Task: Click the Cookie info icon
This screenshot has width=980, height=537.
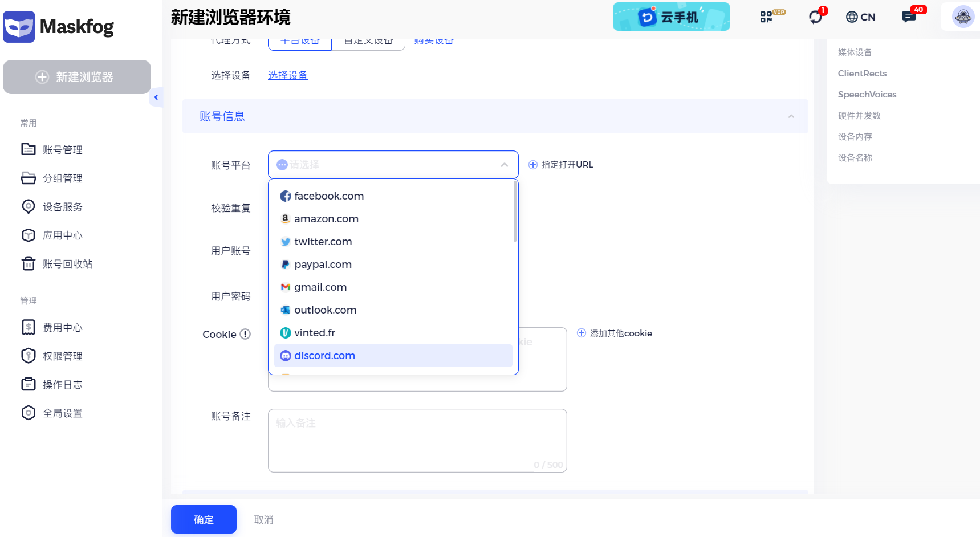Action: pyautogui.click(x=245, y=334)
